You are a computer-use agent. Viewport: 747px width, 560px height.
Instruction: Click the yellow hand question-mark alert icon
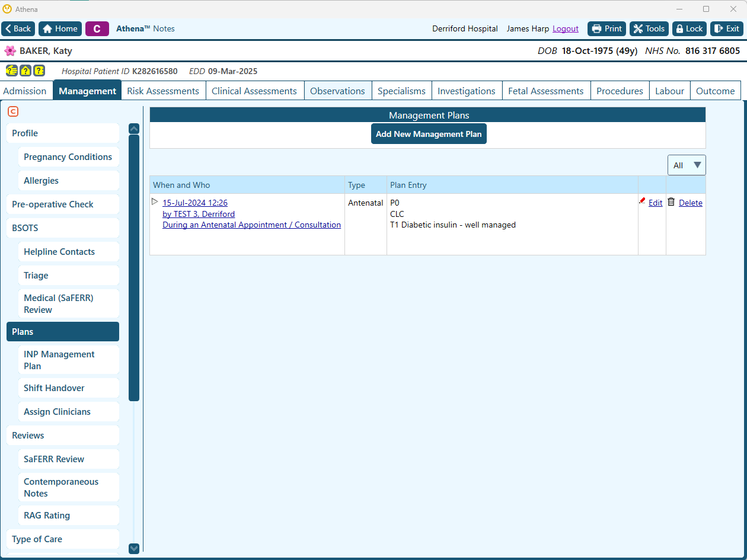coord(11,71)
